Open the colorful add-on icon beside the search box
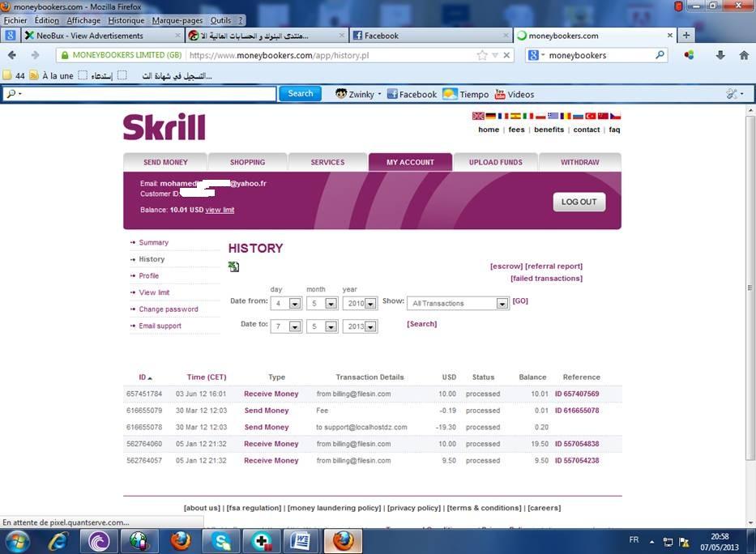Screen dimensions: 756x554 click(689, 55)
